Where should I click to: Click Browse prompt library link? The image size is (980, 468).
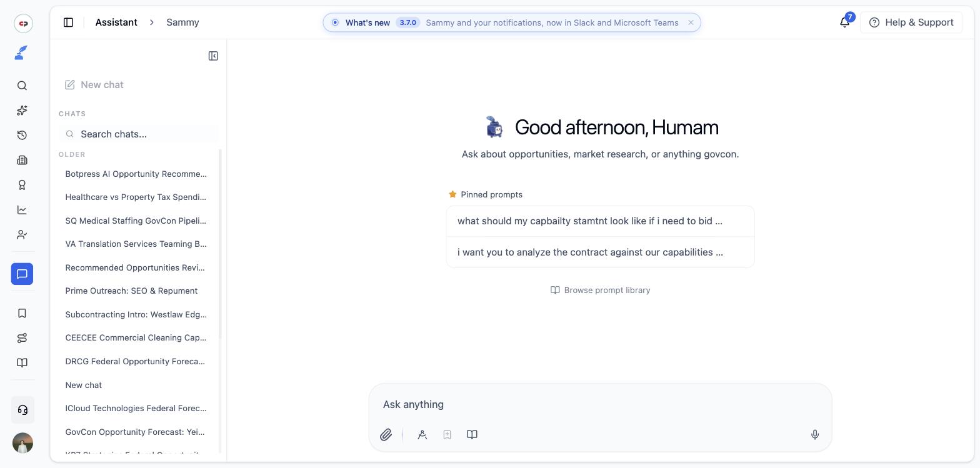(x=600, y=290)
